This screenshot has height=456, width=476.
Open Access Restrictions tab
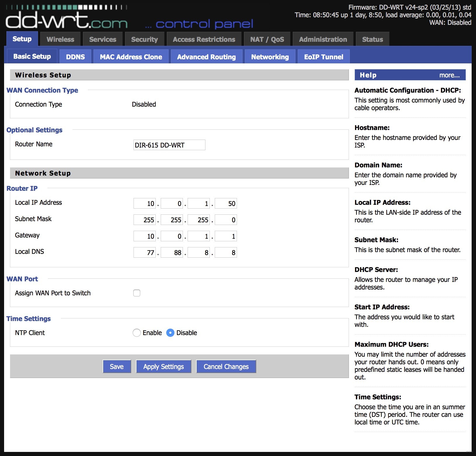[204, 39]
